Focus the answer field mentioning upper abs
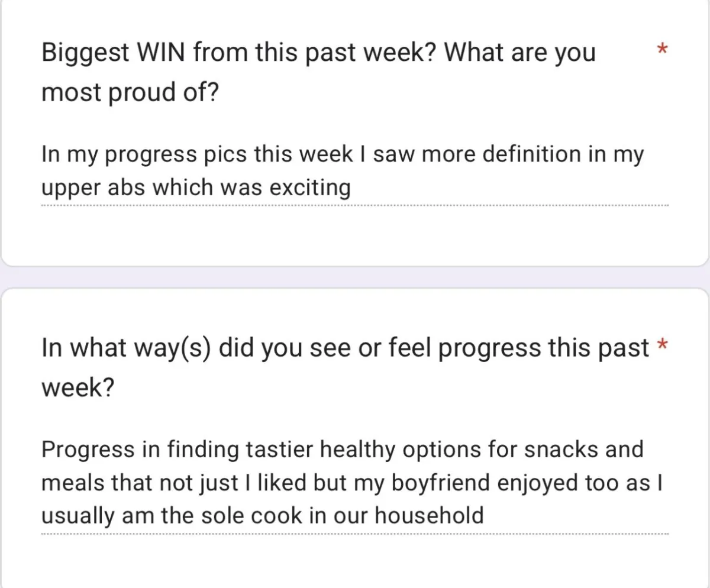 click(354, 172)
